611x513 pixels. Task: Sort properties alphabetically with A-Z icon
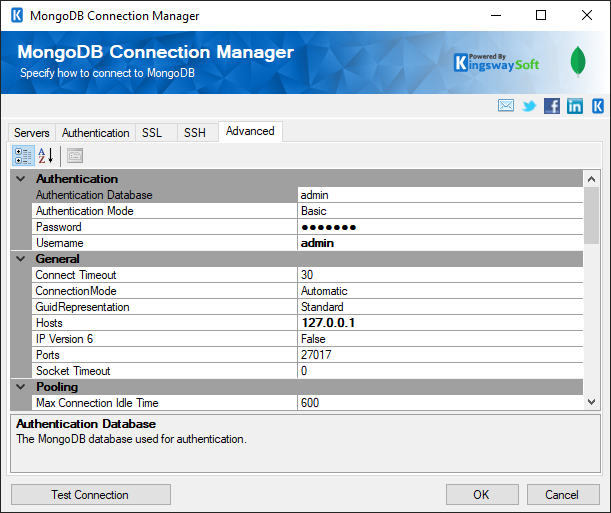(45, 156)
